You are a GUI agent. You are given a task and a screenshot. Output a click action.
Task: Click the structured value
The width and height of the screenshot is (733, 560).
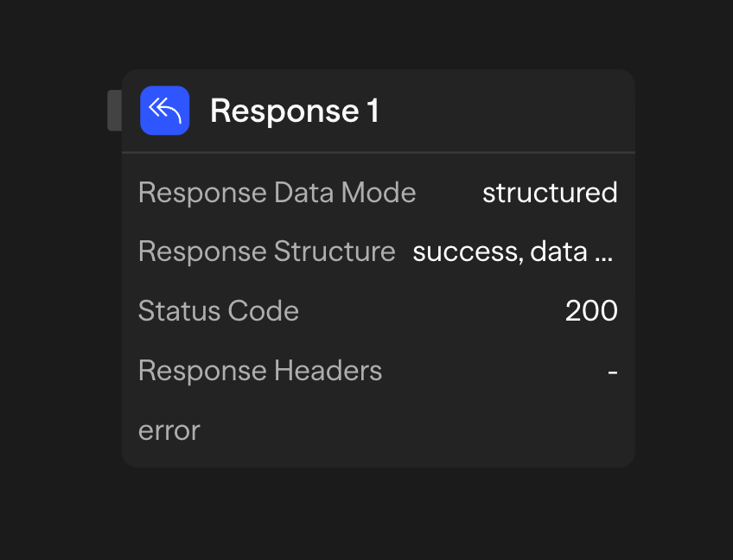pyautogui.click(x=550, y=192)
